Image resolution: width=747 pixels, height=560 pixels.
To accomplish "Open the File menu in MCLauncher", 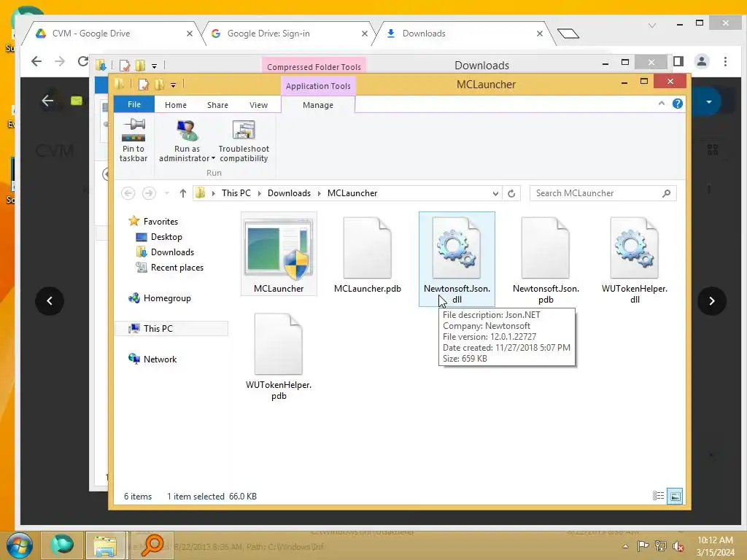I will [x=134, y=104].
